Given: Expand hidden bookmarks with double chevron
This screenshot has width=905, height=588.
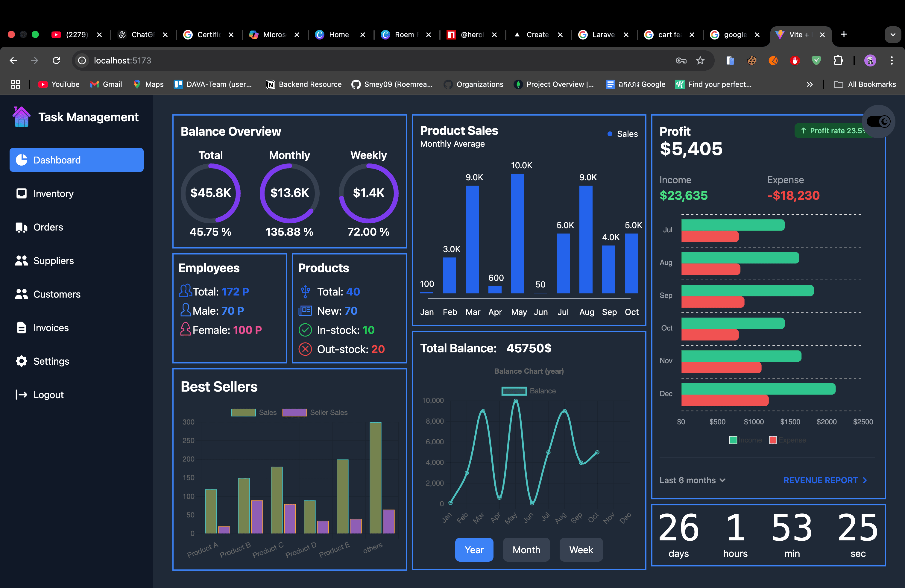Looking at the screenshot, I should (x=810, y=84).
